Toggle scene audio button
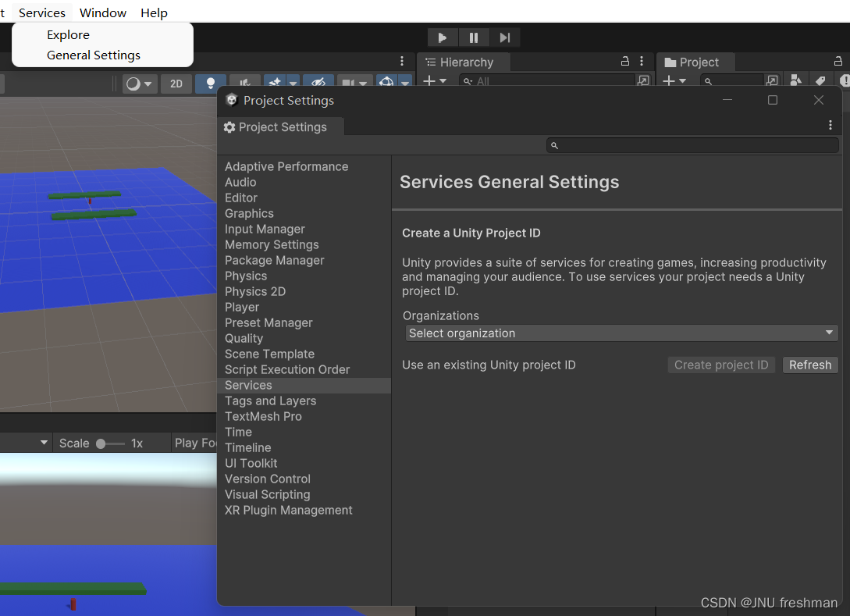850x616 pixels. click(245, 84)
